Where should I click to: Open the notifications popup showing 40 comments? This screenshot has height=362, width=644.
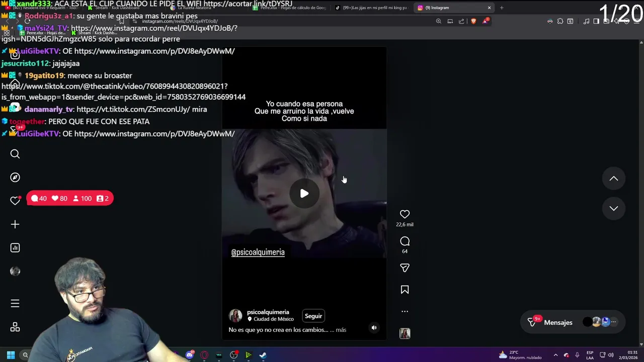point(70,199)
